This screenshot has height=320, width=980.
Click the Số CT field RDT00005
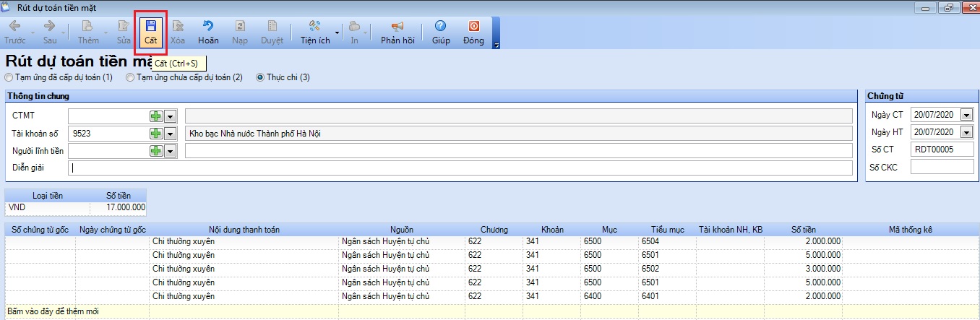[942, 150]
